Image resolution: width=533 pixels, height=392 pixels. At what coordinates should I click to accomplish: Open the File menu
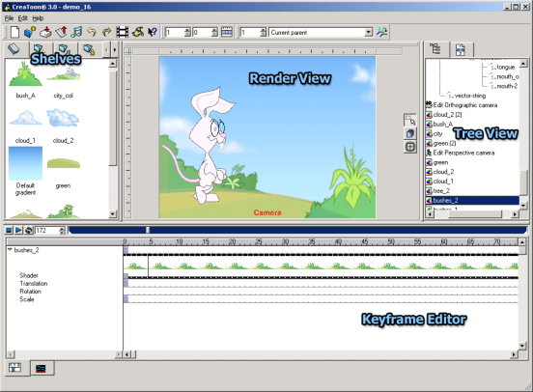[9, 18]
